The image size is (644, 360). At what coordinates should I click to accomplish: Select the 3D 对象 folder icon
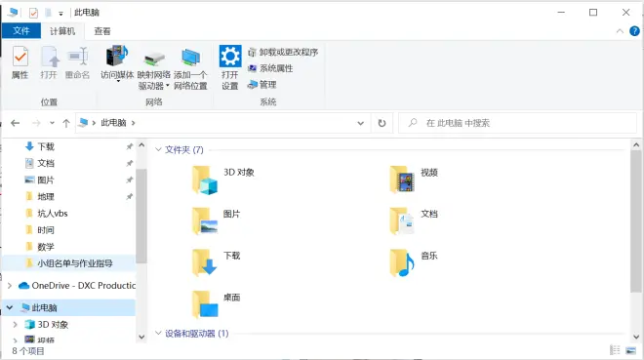point(205,180)
